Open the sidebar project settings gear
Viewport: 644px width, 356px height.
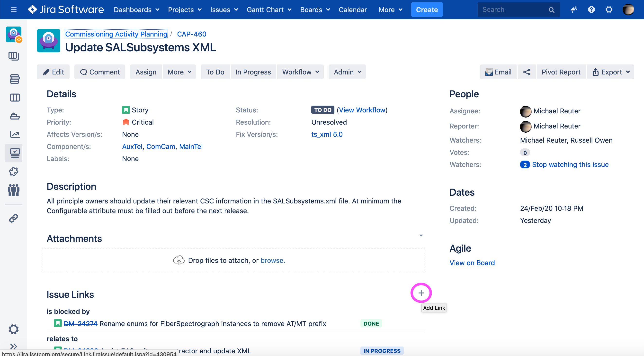[x=14, y=329]
